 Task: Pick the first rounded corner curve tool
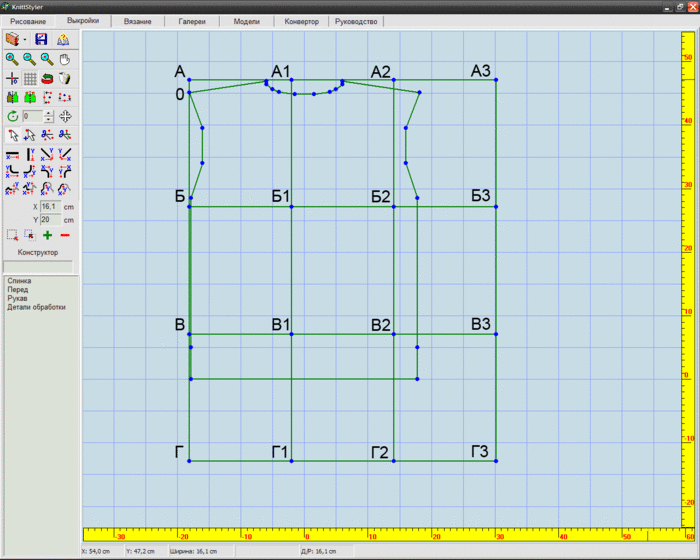click(x=12, y=171)
